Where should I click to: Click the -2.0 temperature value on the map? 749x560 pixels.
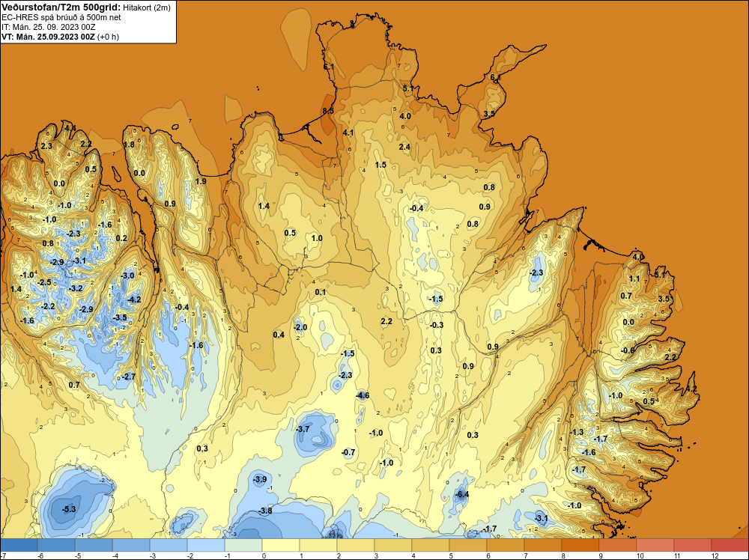(x=300, y=327)
